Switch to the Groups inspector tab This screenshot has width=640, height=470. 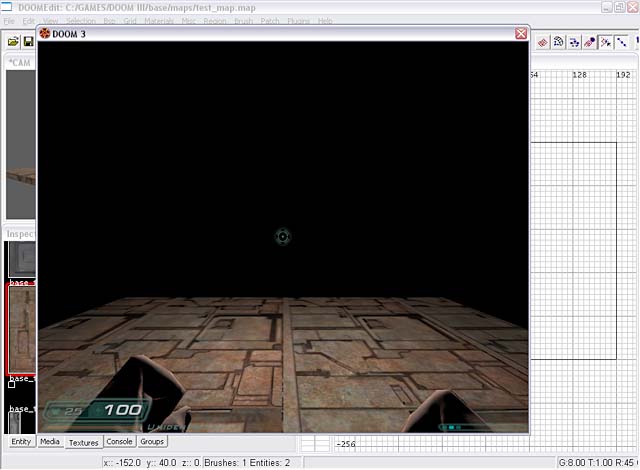[152, 441]
